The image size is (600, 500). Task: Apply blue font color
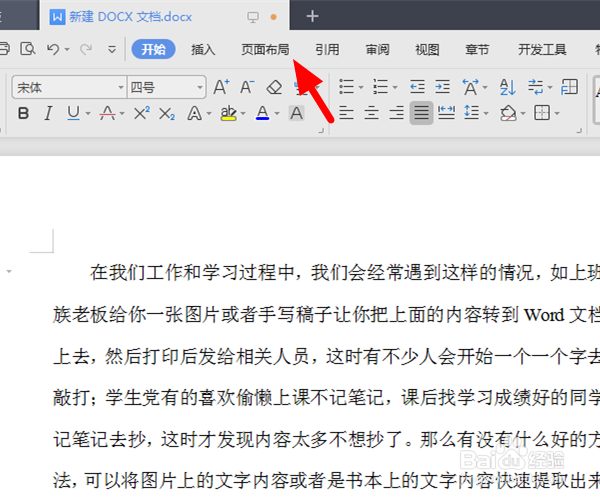pos(262,113)
